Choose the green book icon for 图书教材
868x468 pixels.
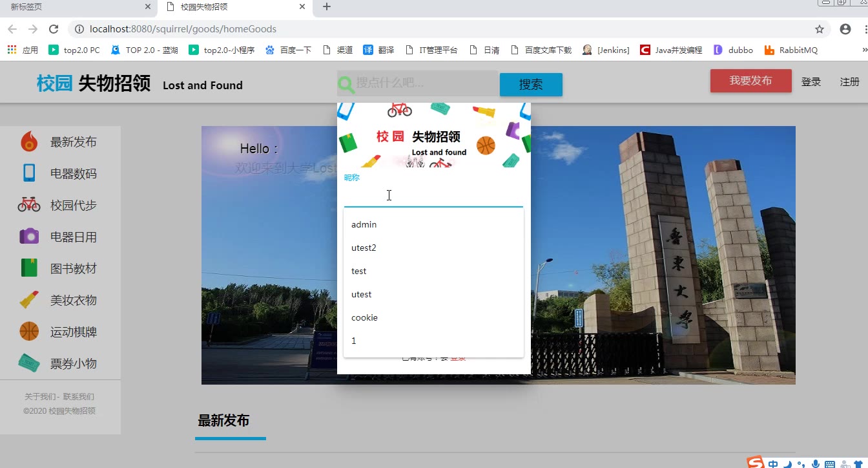(x=29, y=268)
